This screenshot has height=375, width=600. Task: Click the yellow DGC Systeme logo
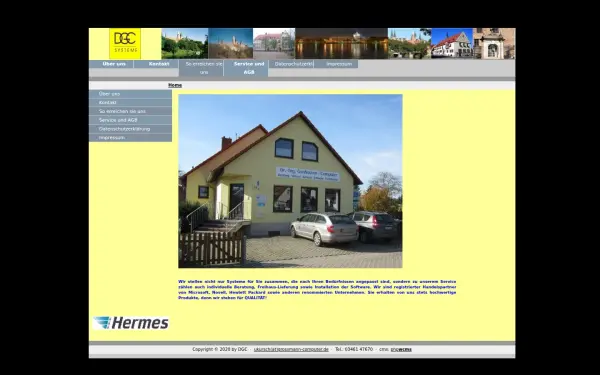pyautogui.click(x=125, y=44)
